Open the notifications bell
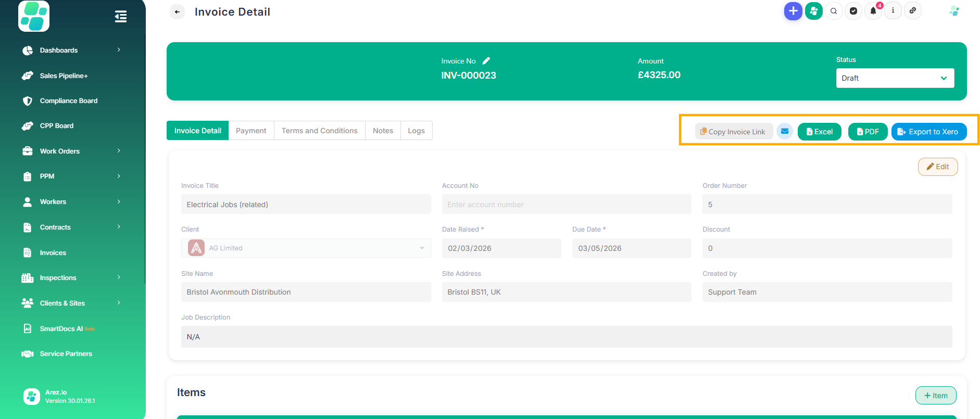Screen dimensions: 980x419 coord(873,11)
